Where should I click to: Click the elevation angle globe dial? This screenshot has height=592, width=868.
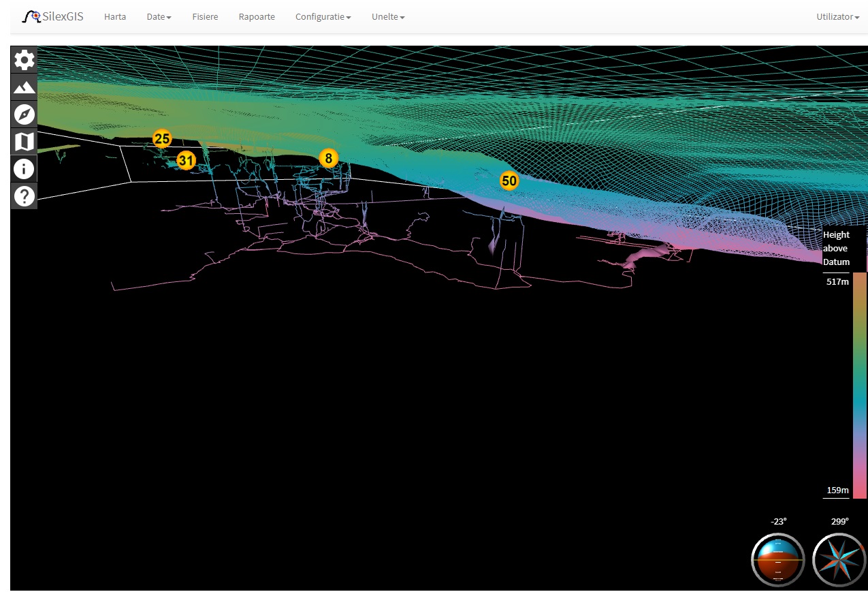coord(778,559)
